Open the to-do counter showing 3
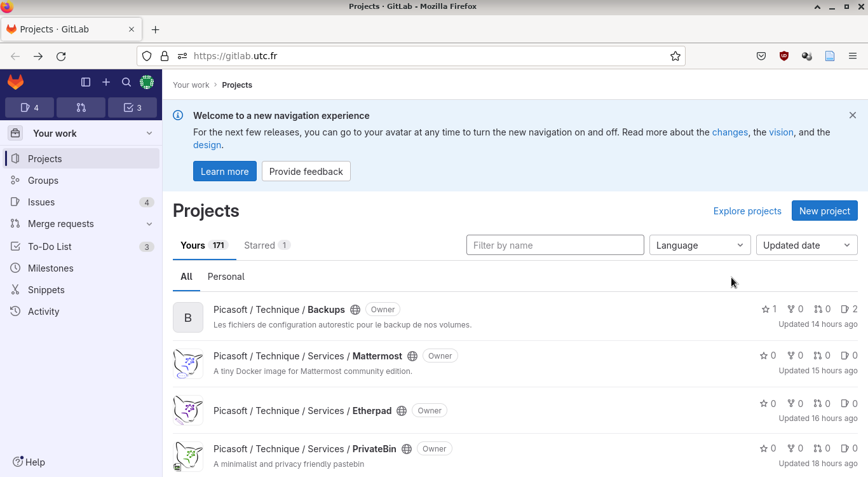 pyautogui.click(x=132, y=107)
